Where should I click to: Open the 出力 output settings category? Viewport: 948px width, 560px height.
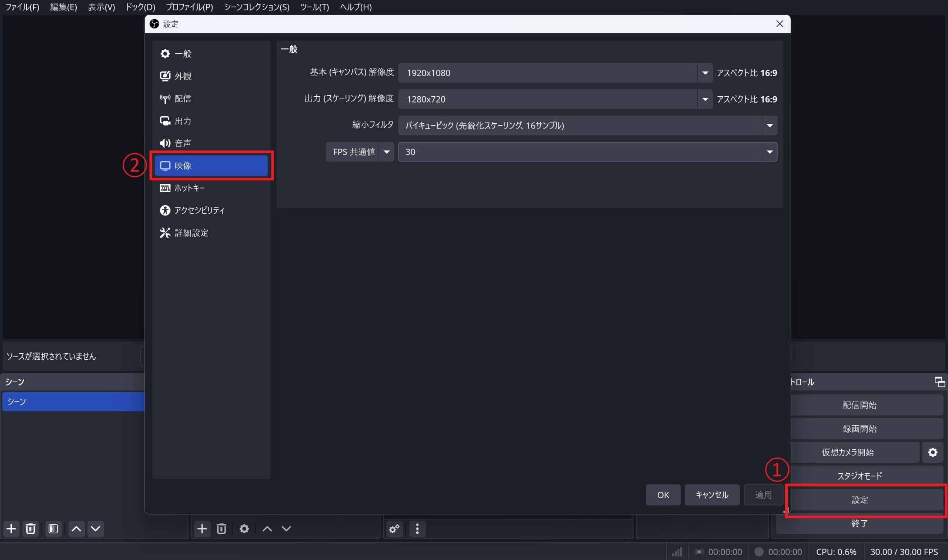click(211, 121)
